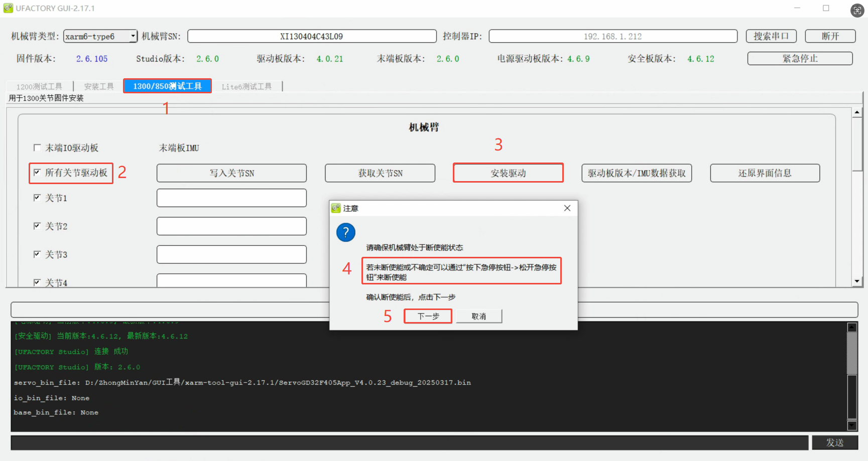Switch to the 1200测试工具 tab
Viewport: 868px width, 461px height.
[x=39, y=87]
